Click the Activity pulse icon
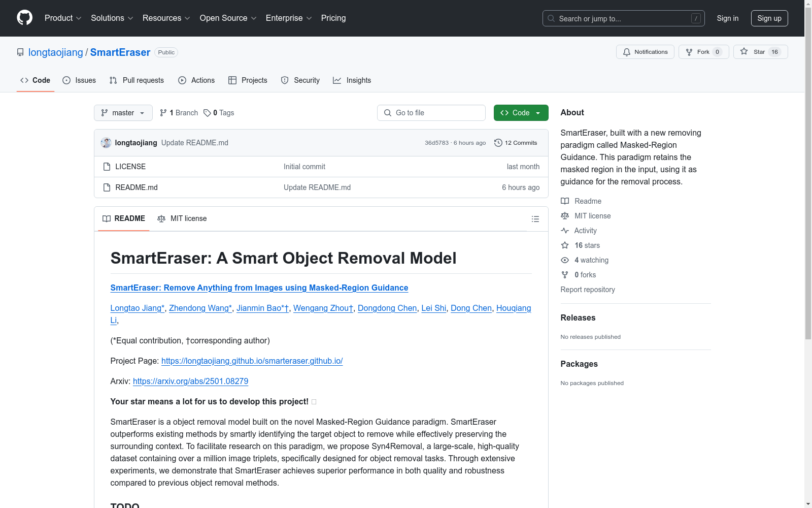 pos(565,231)
